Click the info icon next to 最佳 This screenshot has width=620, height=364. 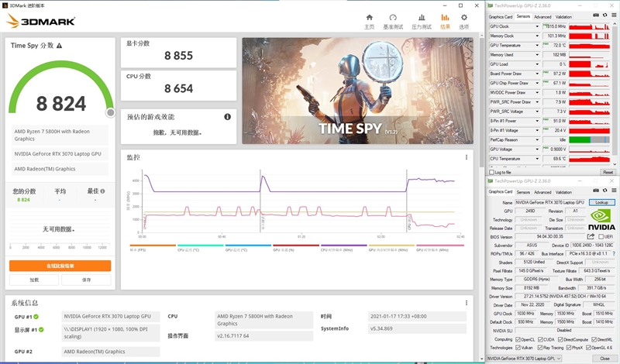(x=103, y=191)
